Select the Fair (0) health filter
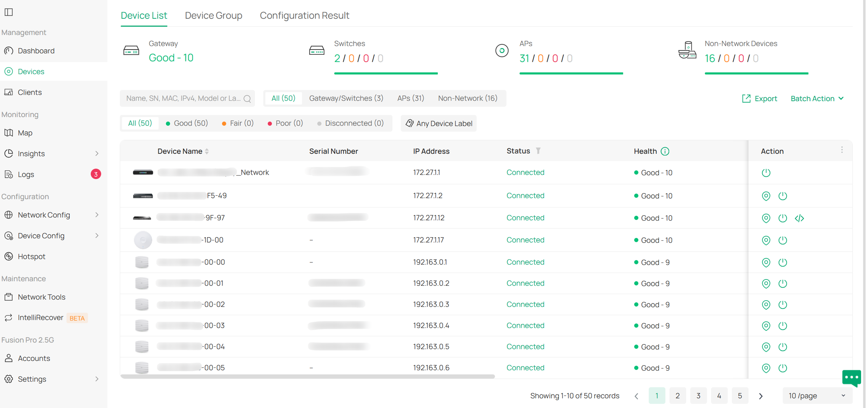 pos(237,123)
